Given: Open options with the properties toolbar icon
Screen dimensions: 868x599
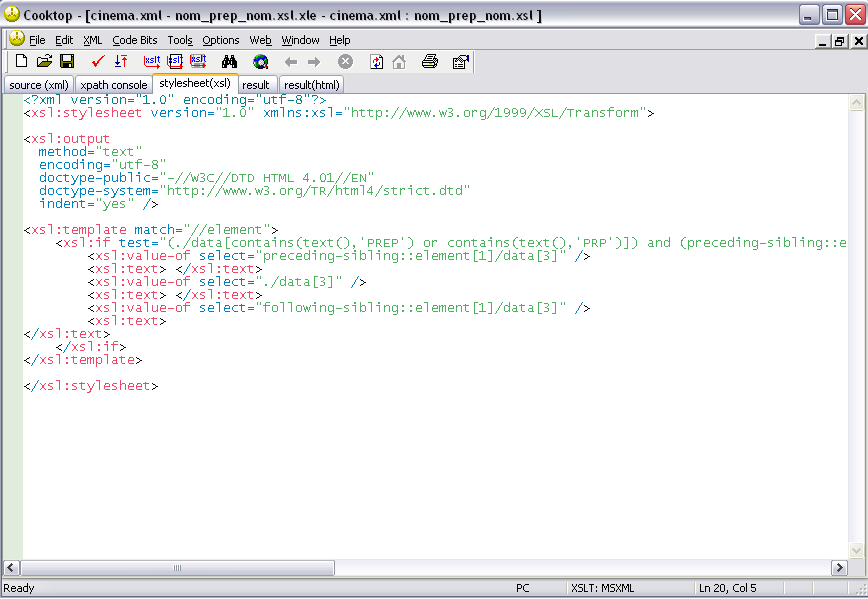Looking at the screenshot, I should 461,61.
